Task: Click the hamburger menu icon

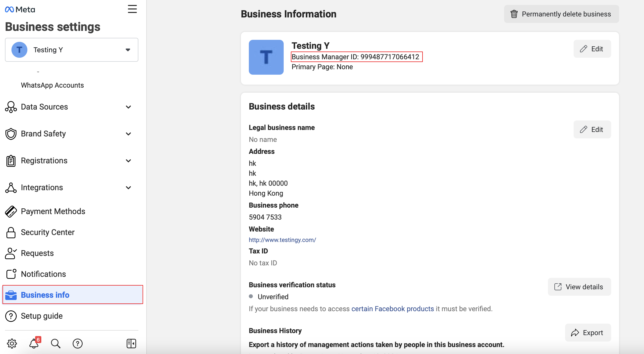Action: click(132, 9)
